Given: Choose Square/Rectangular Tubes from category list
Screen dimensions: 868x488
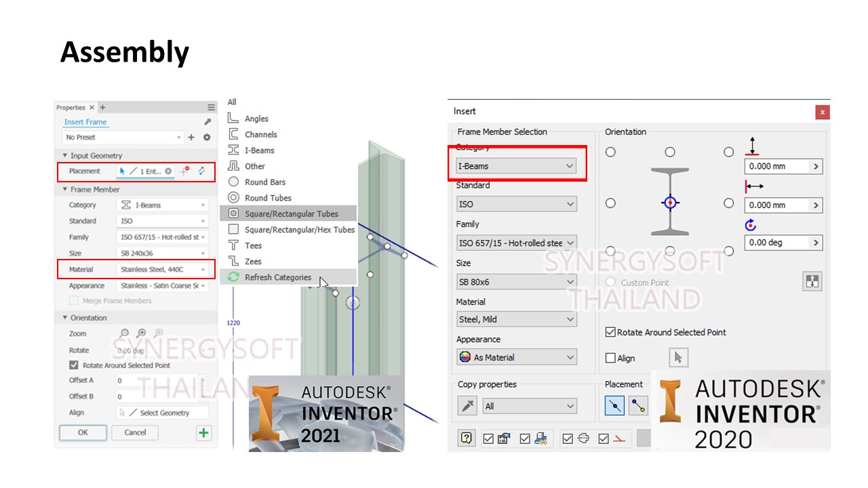Looking at the screenshot, I should click(x=291, y=213).
